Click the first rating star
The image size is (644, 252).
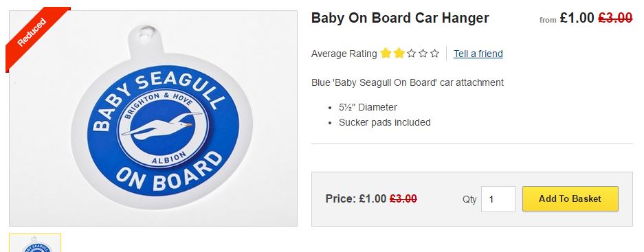386,54
